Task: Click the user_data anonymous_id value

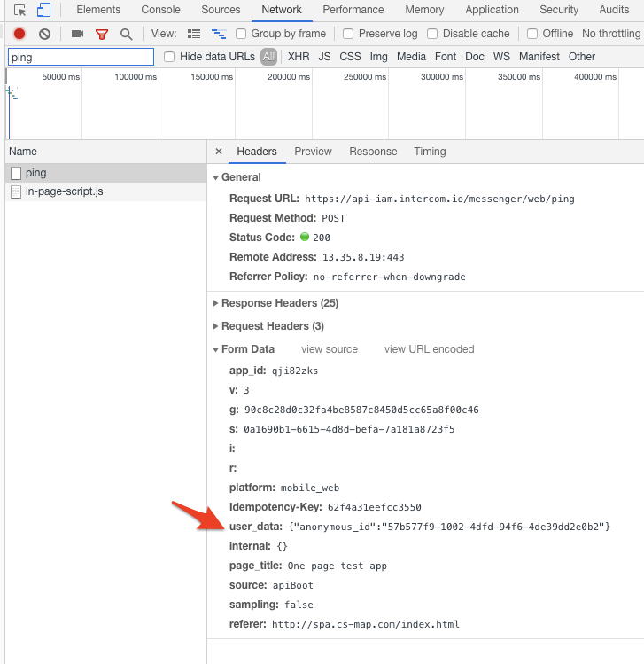Action: [x=449, y=527]
